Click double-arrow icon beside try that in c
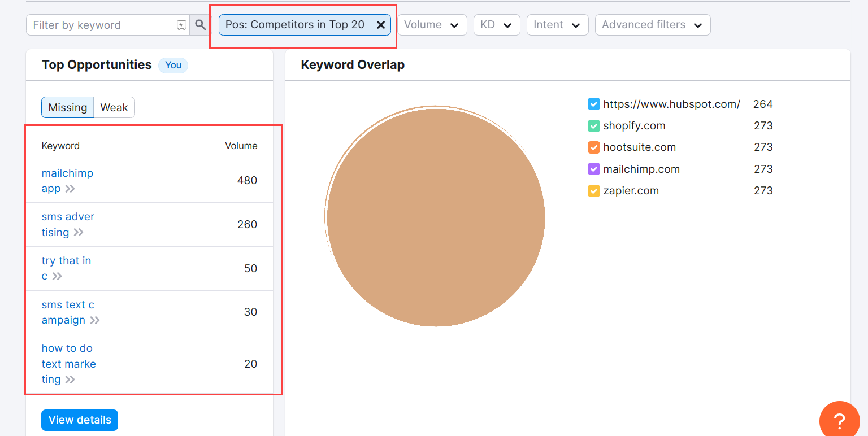This screenshot has height=436, width=868. [57, 276]
